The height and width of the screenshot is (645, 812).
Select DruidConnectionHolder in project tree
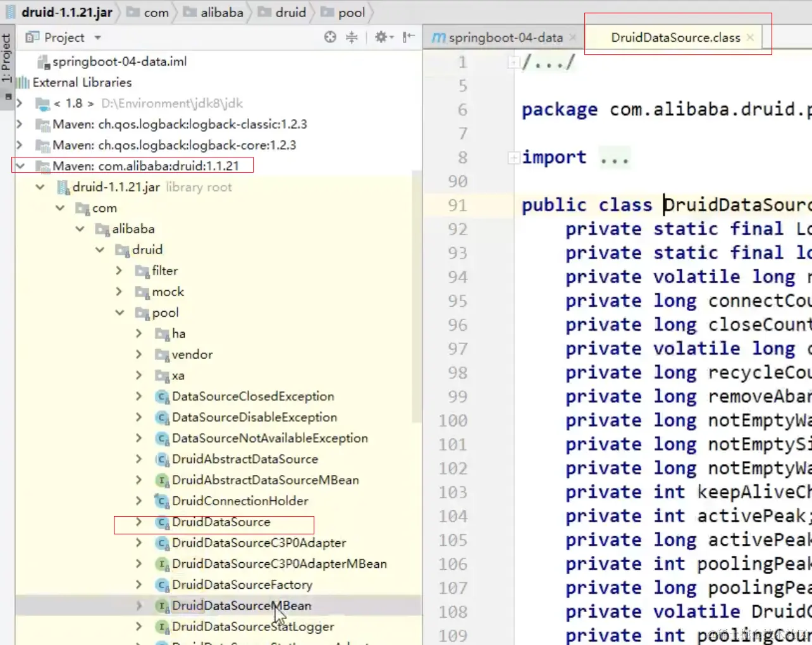(x=240, y=501)
